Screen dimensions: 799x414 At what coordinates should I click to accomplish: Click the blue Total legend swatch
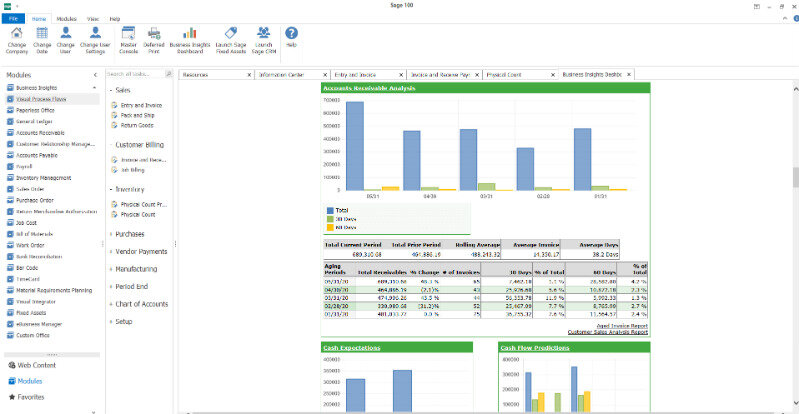pyautogui.click(x=329, y=210)
